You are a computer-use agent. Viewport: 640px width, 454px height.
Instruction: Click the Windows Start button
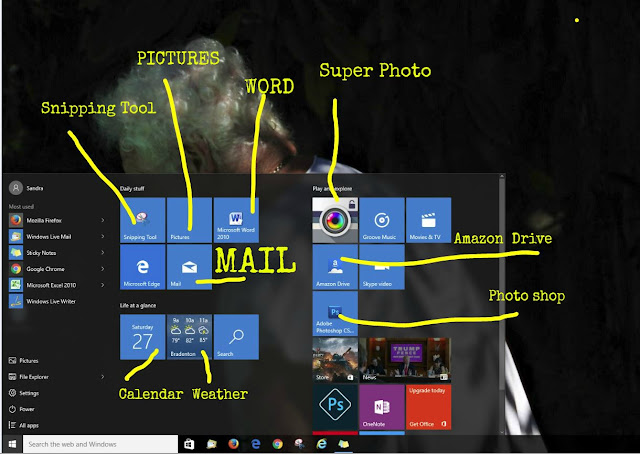pyautogui.click(x=12, y=444)
